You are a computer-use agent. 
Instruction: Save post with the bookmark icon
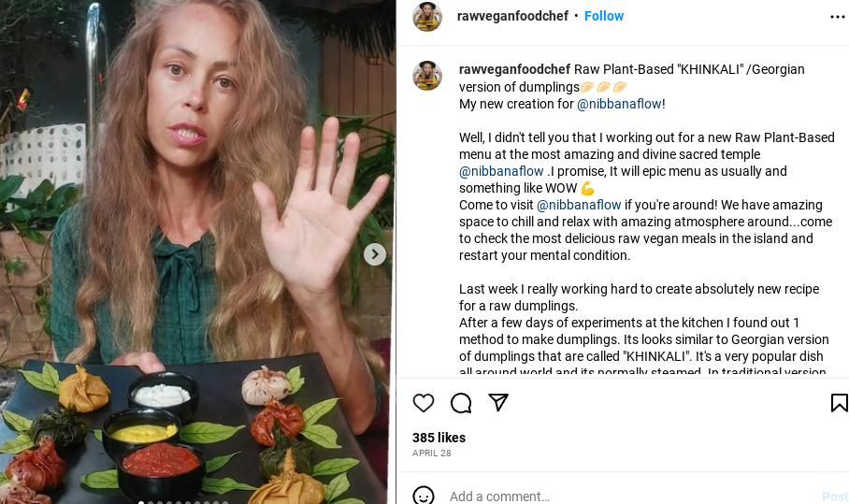tap(839, 403)
